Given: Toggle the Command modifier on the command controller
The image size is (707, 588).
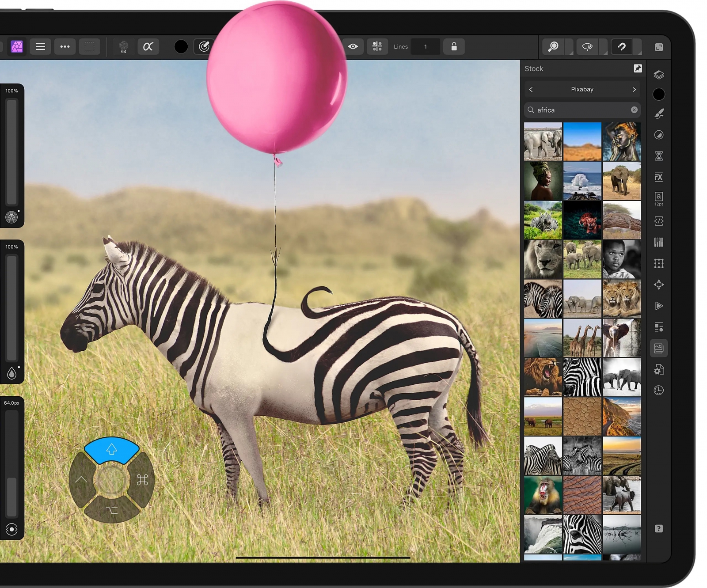Looking at the screenshot, I should coord(142,480).
